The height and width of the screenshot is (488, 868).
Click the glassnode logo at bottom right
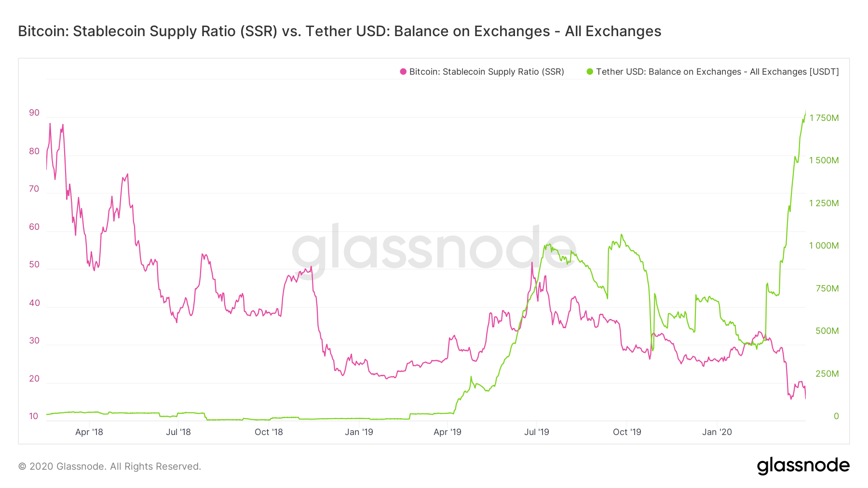click(x=803, y=466)
